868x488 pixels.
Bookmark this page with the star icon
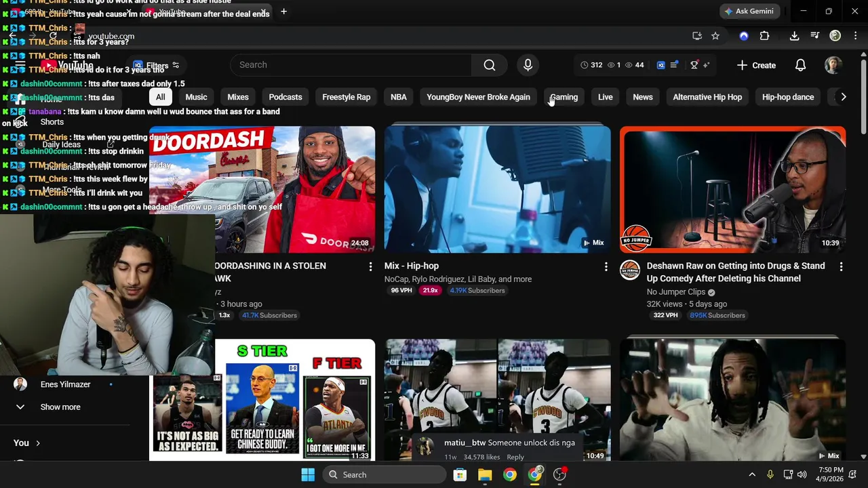pos(715,36)
